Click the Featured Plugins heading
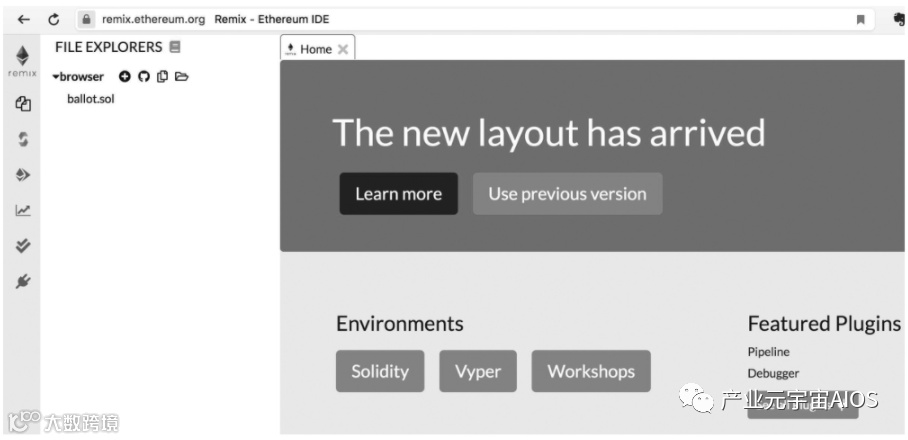Screen dimensions: 908x440 coord(825,324)
